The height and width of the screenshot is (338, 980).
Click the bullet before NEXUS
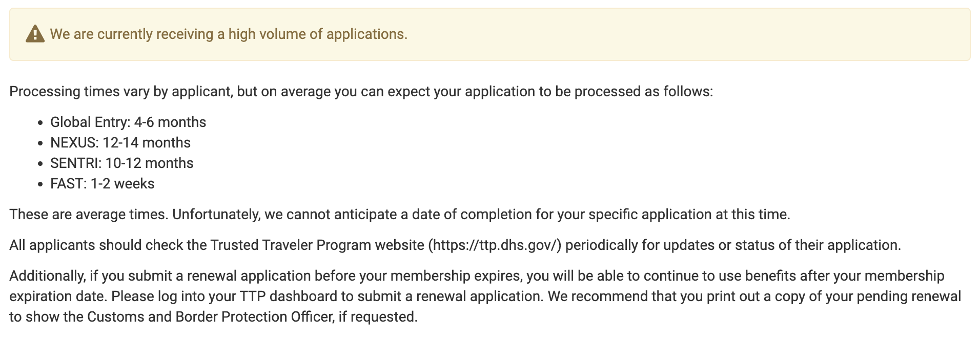pyautogui.click(x=40, y=143)
